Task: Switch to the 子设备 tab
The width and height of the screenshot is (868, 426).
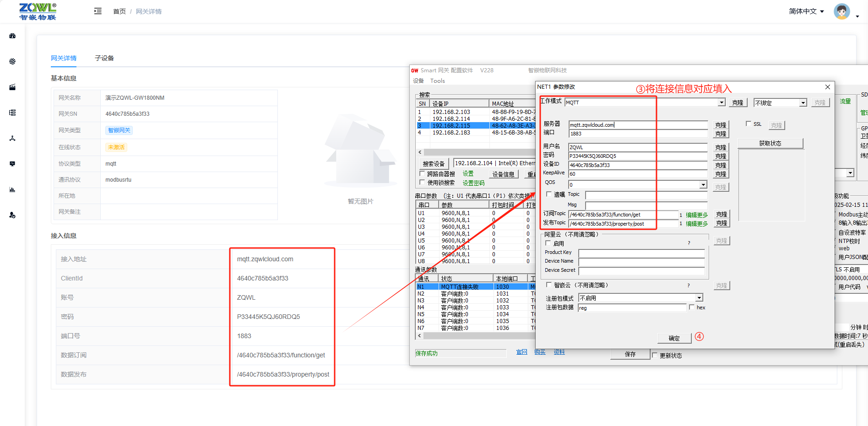Action: [104, 58]
